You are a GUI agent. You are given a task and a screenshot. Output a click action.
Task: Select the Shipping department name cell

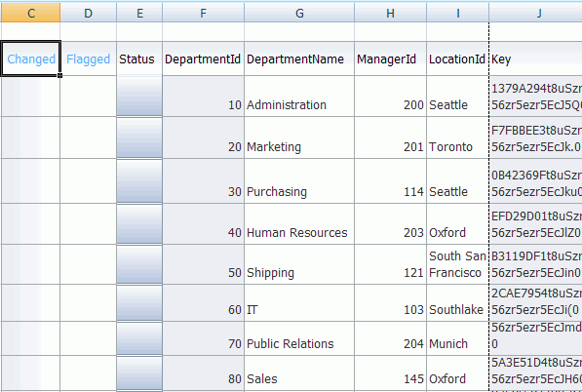pos(299,264)
